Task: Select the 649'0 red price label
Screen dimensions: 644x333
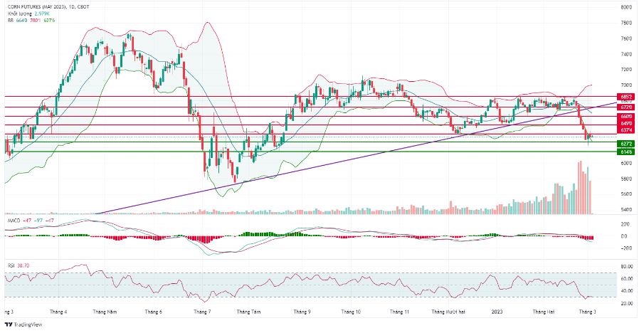Action: (627, 123)
